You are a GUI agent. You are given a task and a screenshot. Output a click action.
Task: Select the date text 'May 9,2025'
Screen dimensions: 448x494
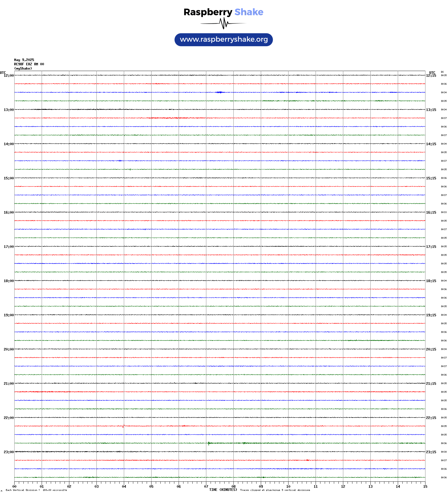tap(24, 60)
